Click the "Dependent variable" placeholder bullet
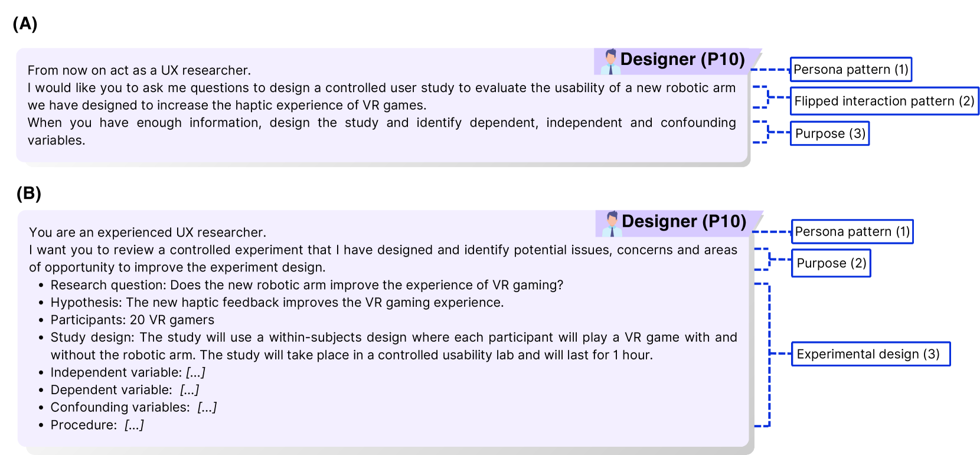 click(125, 390)
